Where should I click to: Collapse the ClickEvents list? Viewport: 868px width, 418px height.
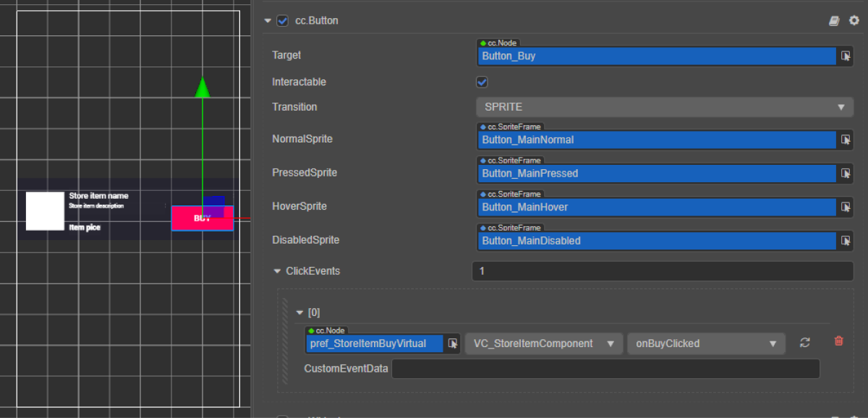[277, 271]
